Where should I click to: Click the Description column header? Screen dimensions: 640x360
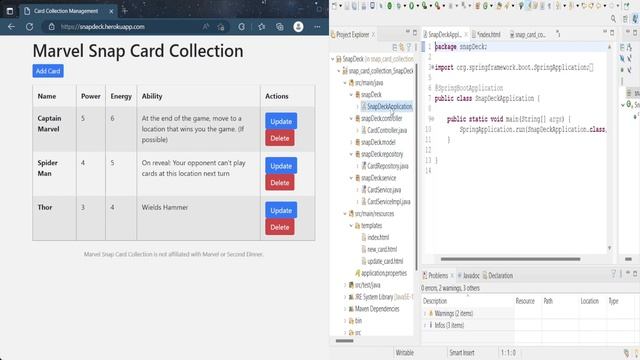click(x=435, y=301)
